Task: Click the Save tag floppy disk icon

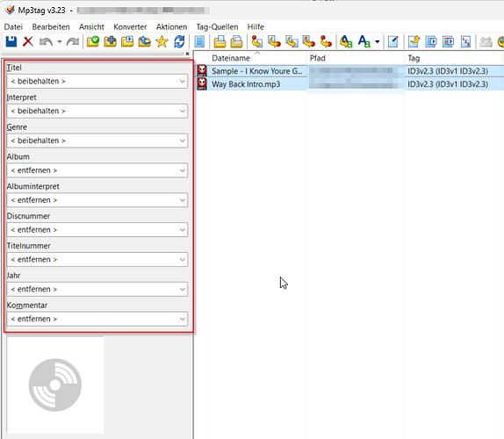Action: click(11, 42)
